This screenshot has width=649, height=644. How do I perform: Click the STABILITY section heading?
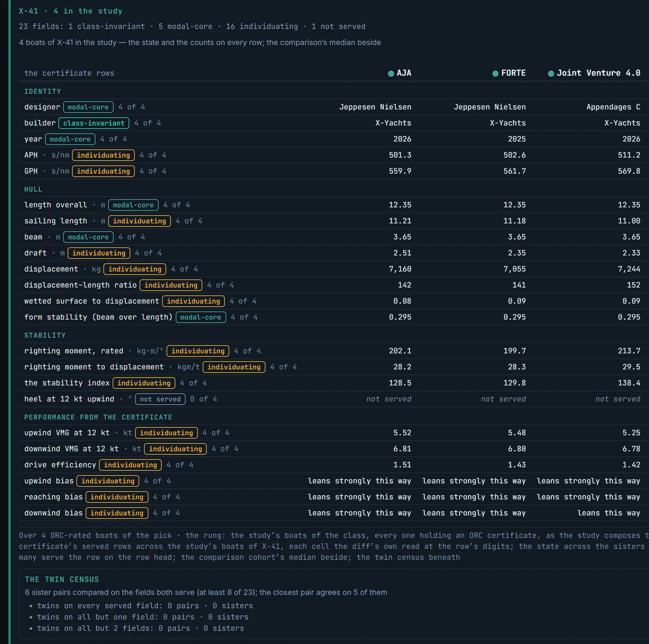click(x=45, y=335)
